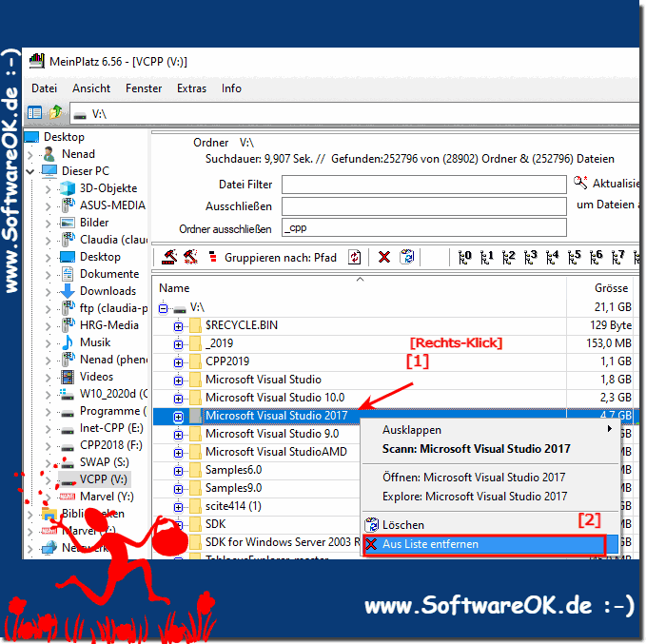Expand Nenad in the sidebar tree

tap(30, 155)
